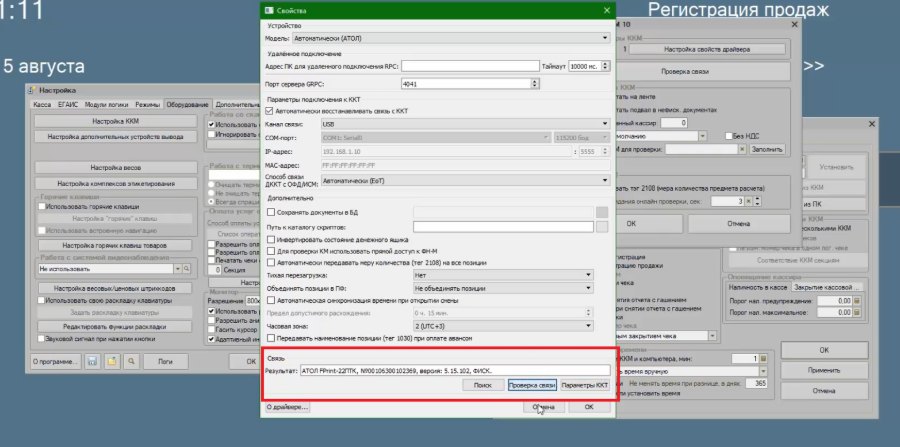Click the Проверка связи button in Свойства

click(x=532, y=385)
